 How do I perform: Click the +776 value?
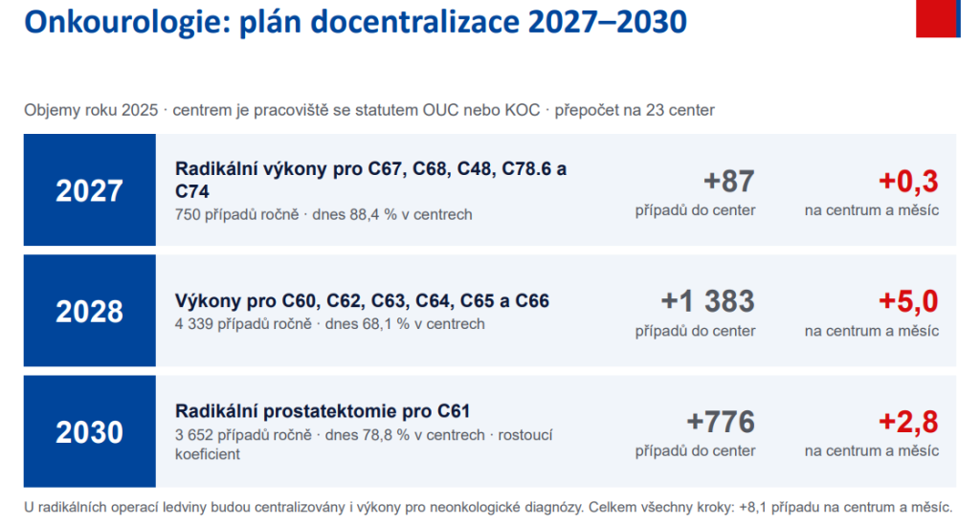[x=721, y=422]
